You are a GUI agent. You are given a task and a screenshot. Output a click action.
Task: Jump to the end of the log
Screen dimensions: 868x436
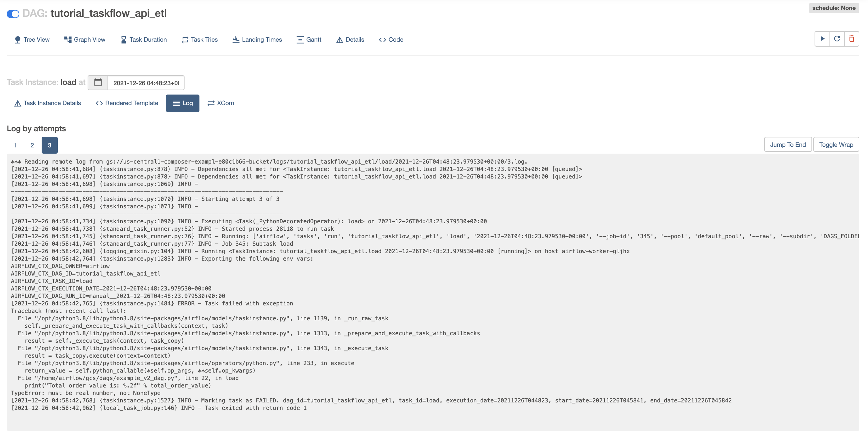tap(788, 144)
